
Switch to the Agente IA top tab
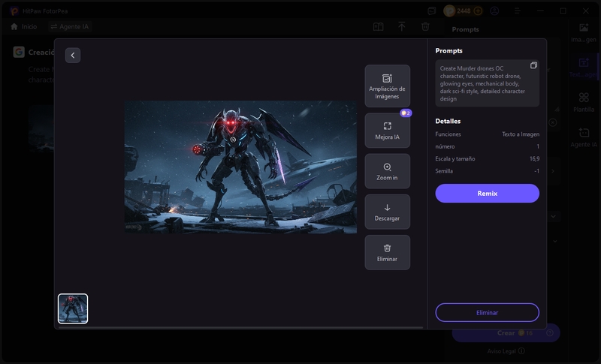click(71, 26)
